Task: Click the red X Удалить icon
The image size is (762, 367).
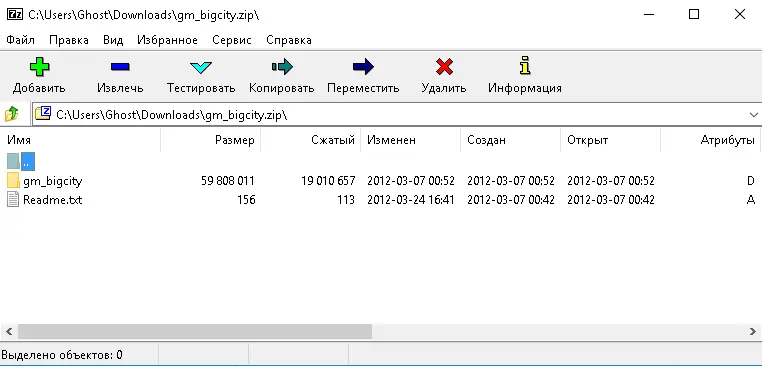Action: pyautogui.click(x=444, y=67)
